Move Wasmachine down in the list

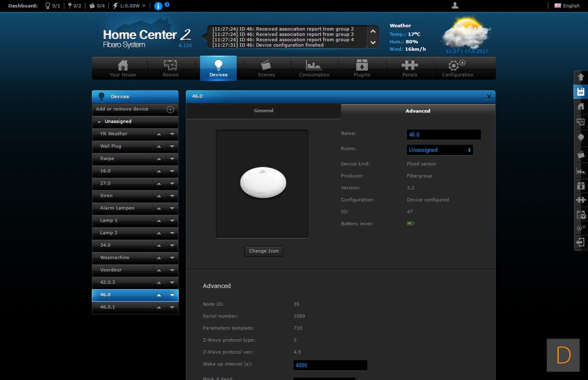point(172,257)
